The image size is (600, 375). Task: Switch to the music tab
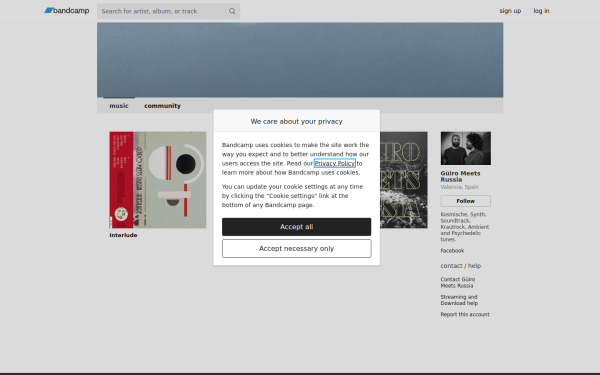(x=119, y=106)
